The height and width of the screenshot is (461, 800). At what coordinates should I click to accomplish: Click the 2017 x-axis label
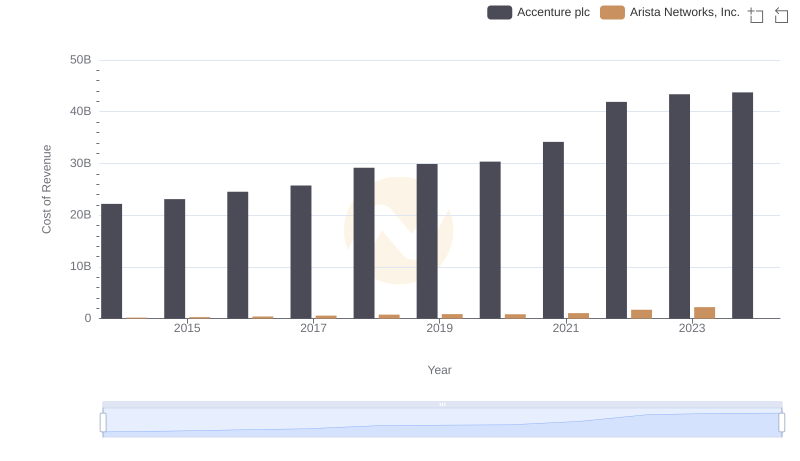pos(313,328)
